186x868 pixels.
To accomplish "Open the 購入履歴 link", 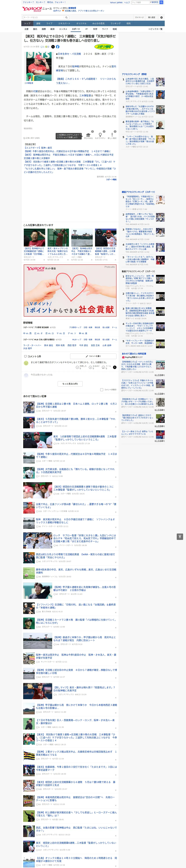I will 152,17.
